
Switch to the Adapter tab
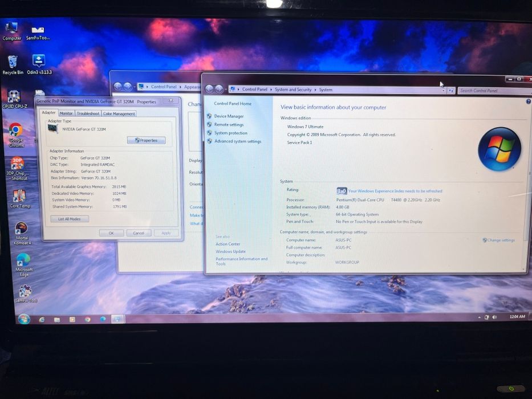point(49,113)
